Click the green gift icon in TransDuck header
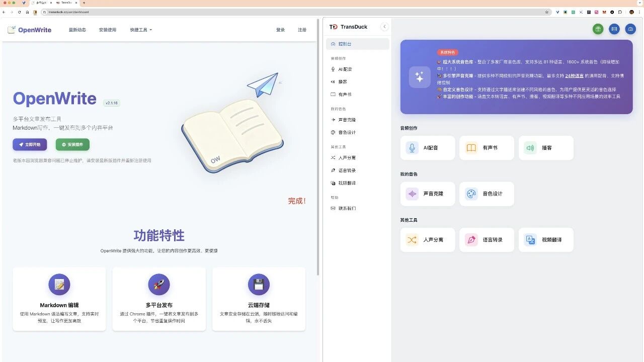Screen dimensions: 644x362 pyautogui.click(x=598, y=29)
